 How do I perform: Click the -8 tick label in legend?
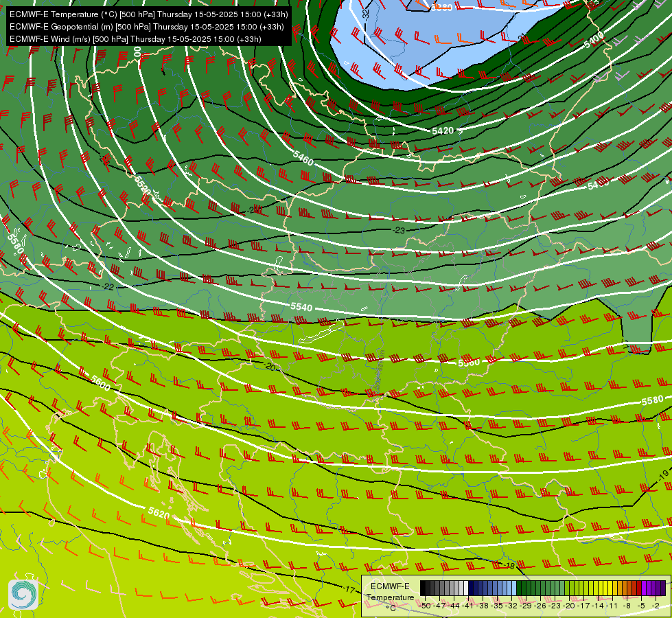point(627,606)
